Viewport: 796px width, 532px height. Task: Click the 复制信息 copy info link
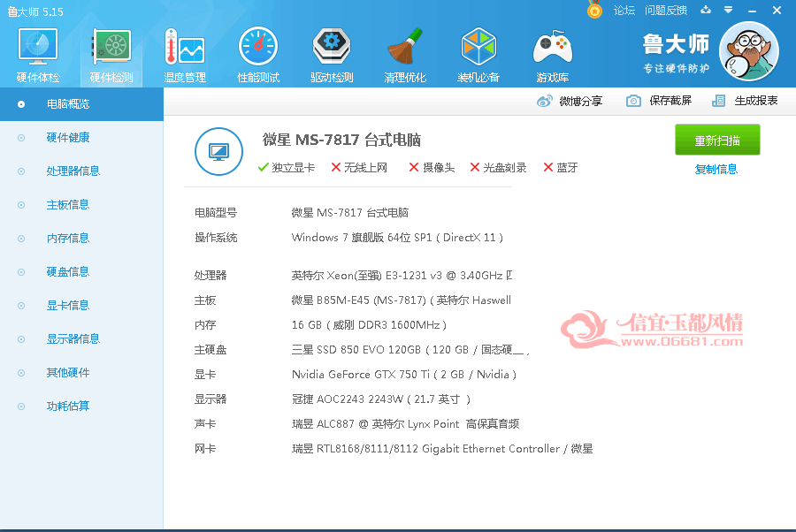[x=716, y=170]
